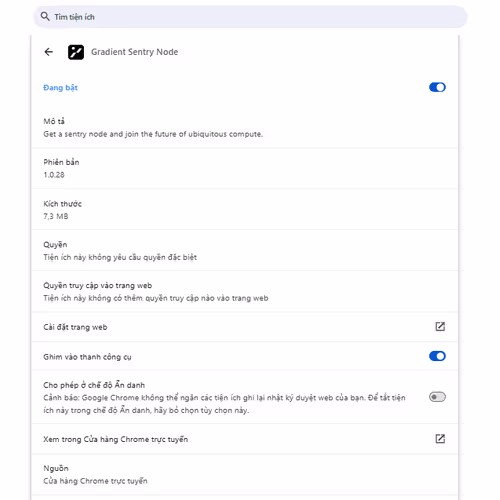Click the extension description text under Mô tả
This screenshot has height=500, width=500.
coord(153,134)
